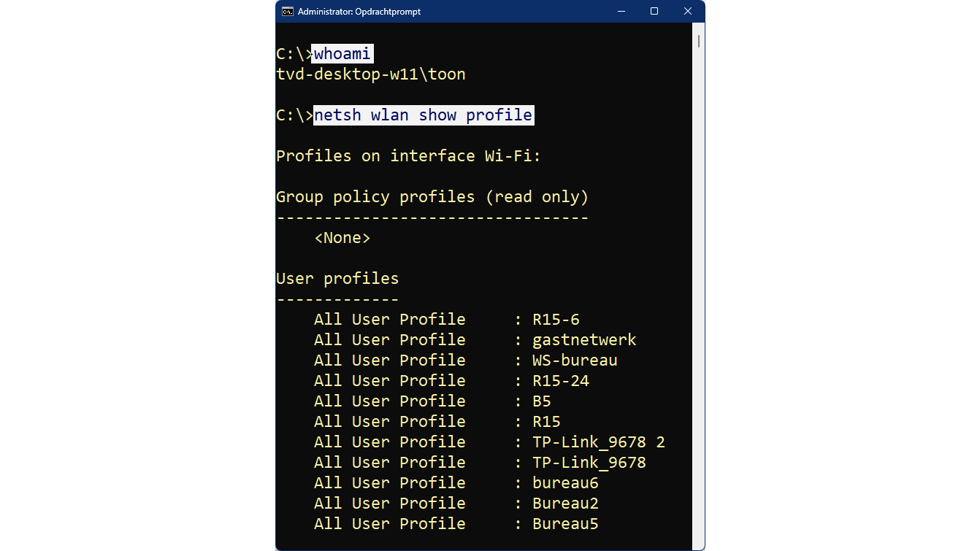Click the vertical scrollbar thumb

tap(699, 41)
